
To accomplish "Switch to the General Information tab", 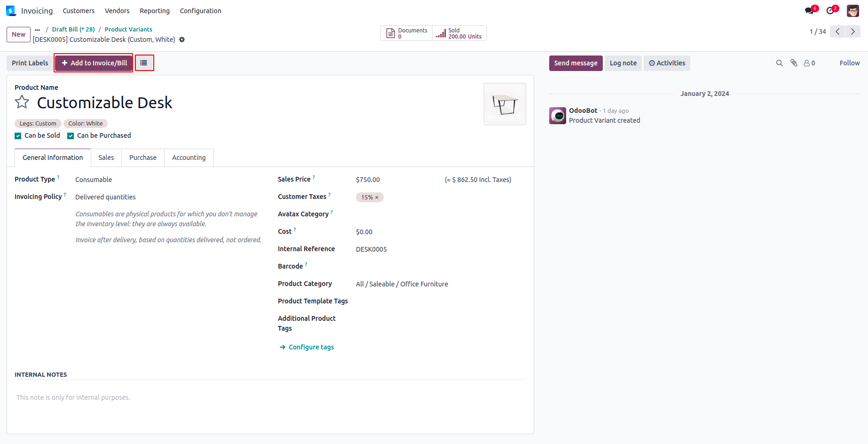I will click(x=53, y=158).
